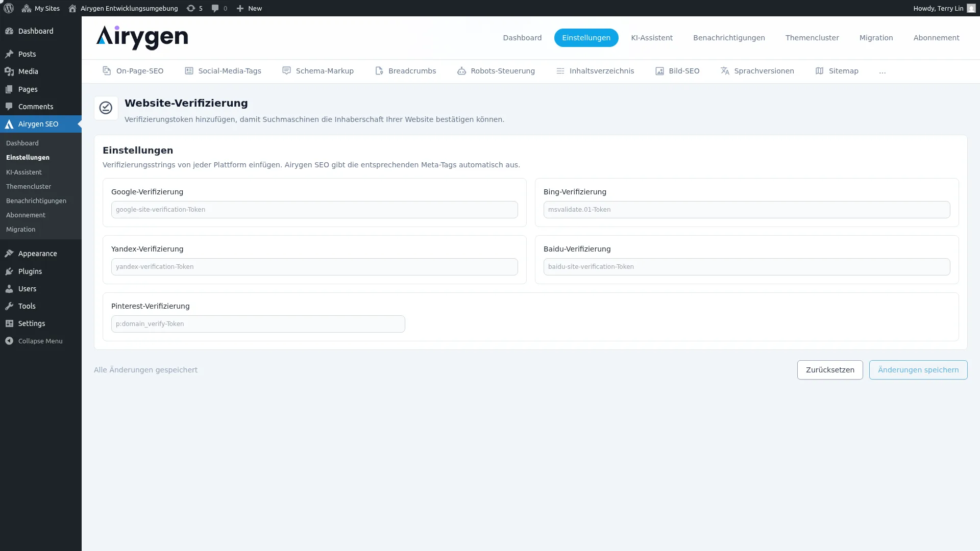
Task: Open Dashboard under Airygen SEO submenu
Action: 22,143
